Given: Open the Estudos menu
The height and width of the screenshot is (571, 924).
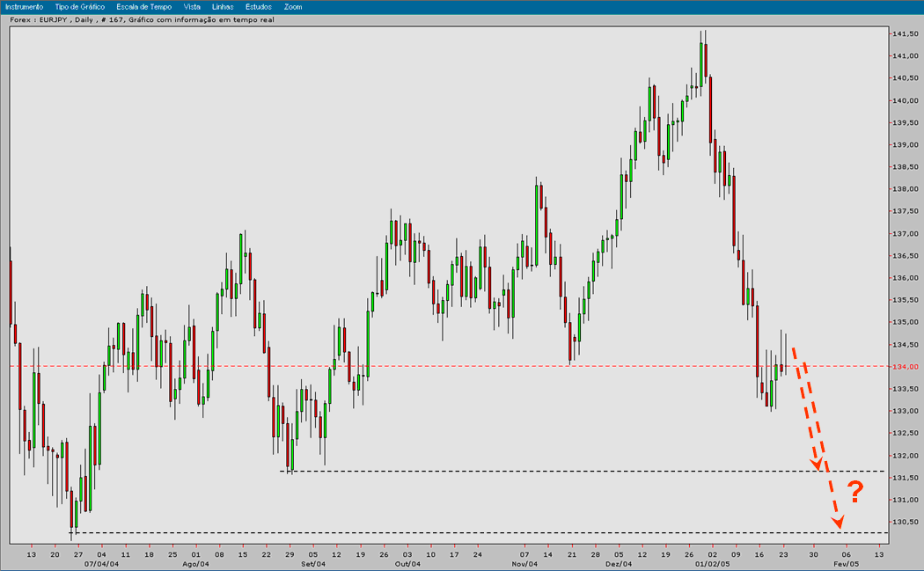Looking at the screenshot, I should click(260, 6).
